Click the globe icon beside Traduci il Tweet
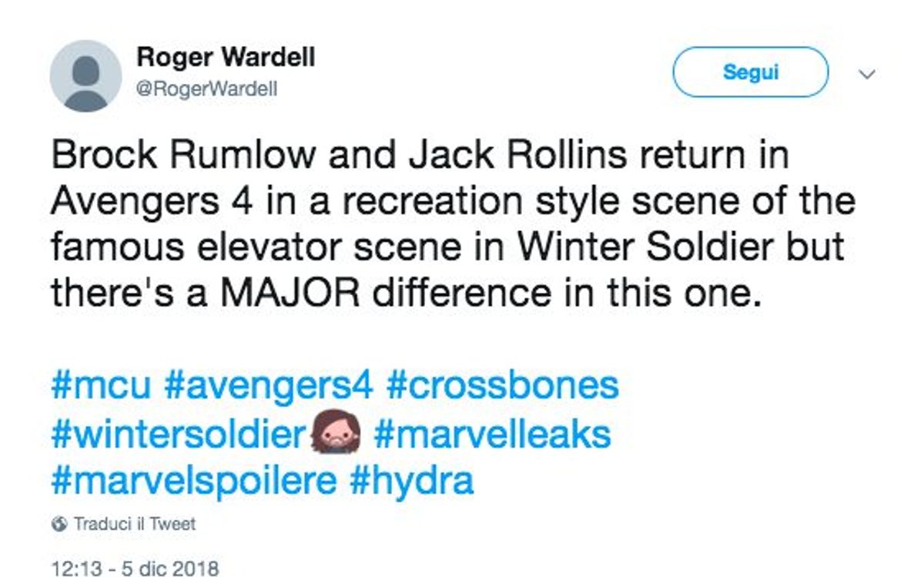This screenshot has height=577, width=924. point(59,525)
